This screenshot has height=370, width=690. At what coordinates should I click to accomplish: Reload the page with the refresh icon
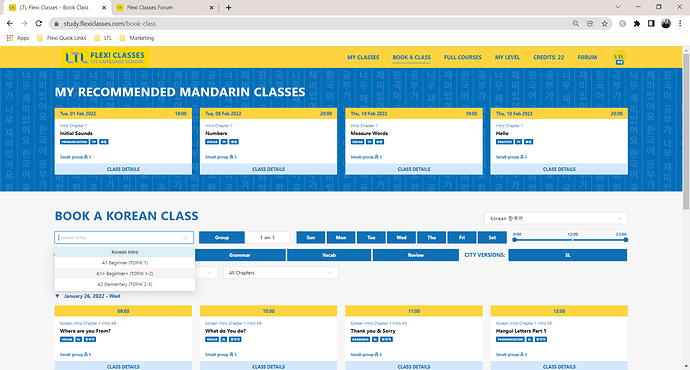coord(39,24)
